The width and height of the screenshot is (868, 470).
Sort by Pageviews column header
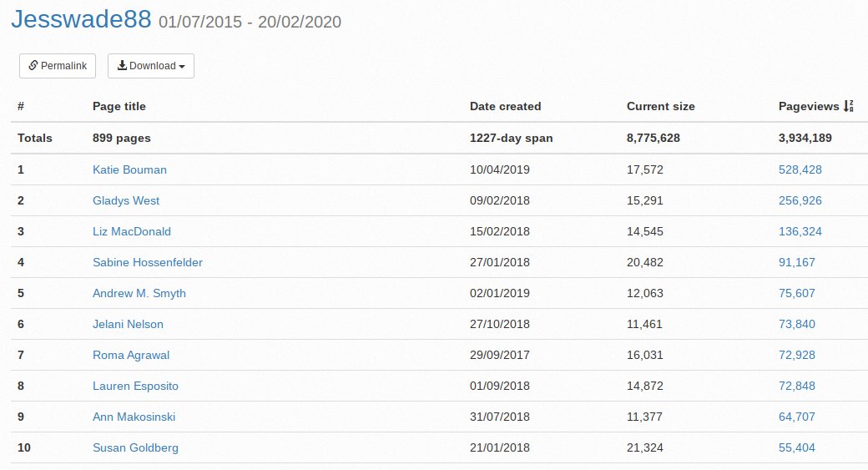809,106
